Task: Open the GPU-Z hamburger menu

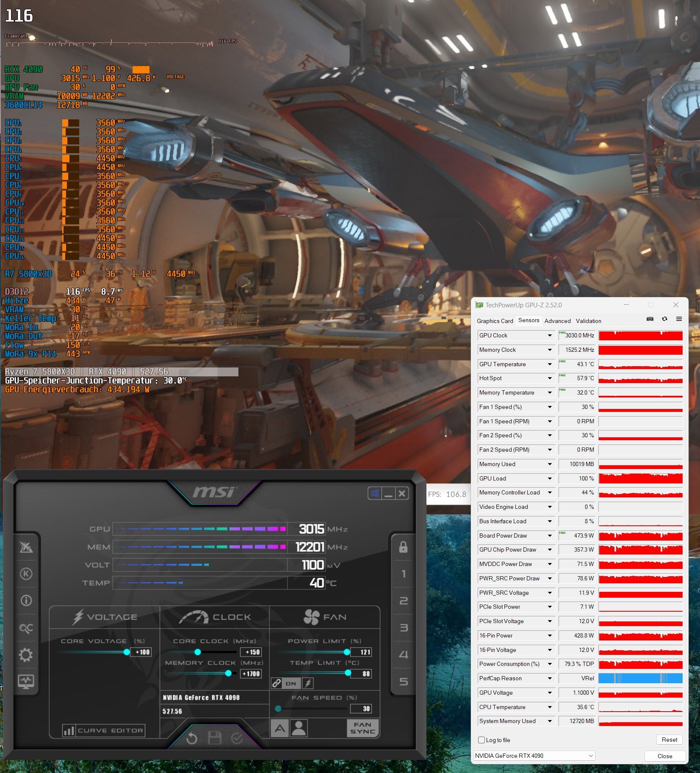Action: pos(679,319)
